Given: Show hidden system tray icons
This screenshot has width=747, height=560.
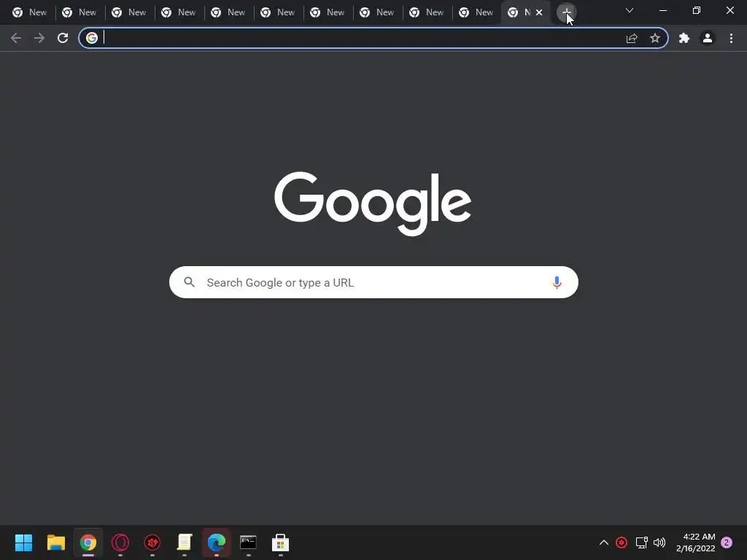Looking at the screenshot, I should (x=603, y=542).
